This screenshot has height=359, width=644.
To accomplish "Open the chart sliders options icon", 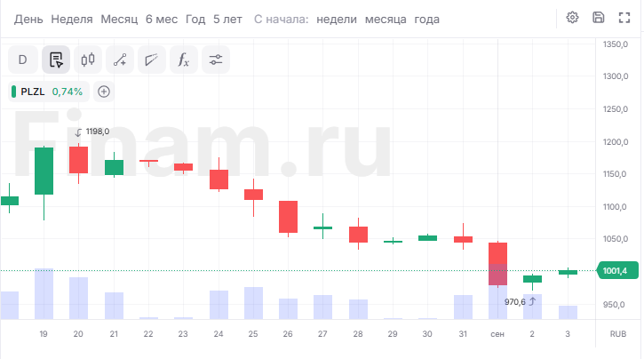I will [x=216, y=60].
